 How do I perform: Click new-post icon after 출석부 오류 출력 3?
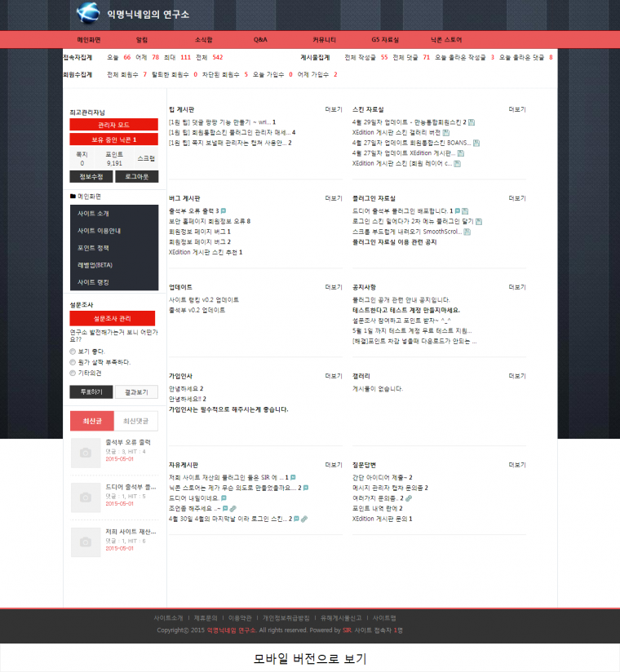(x=224, y=211)
